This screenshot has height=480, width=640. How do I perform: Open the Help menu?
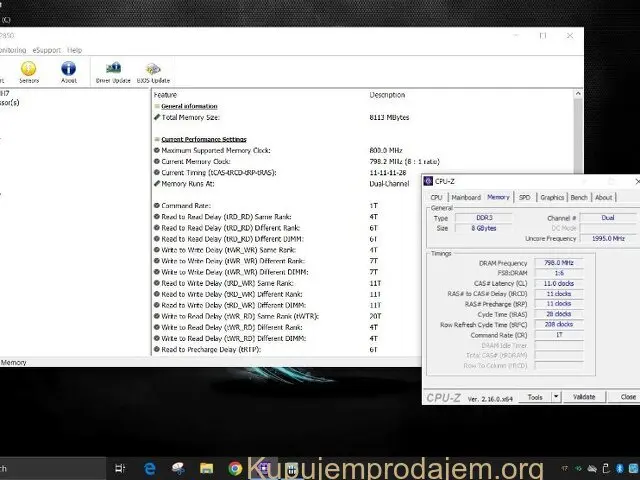click(x=75, y=50)
